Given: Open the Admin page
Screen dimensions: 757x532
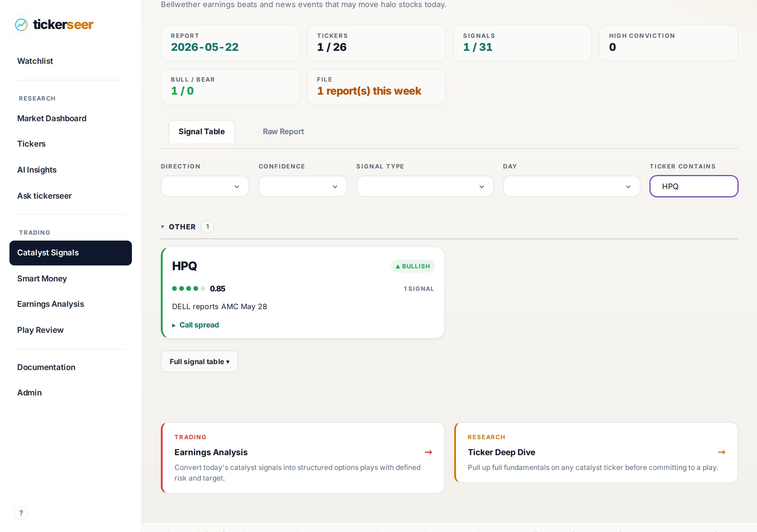Looking at the screenshot, I should pyautogui.click(x=29, y=392).
